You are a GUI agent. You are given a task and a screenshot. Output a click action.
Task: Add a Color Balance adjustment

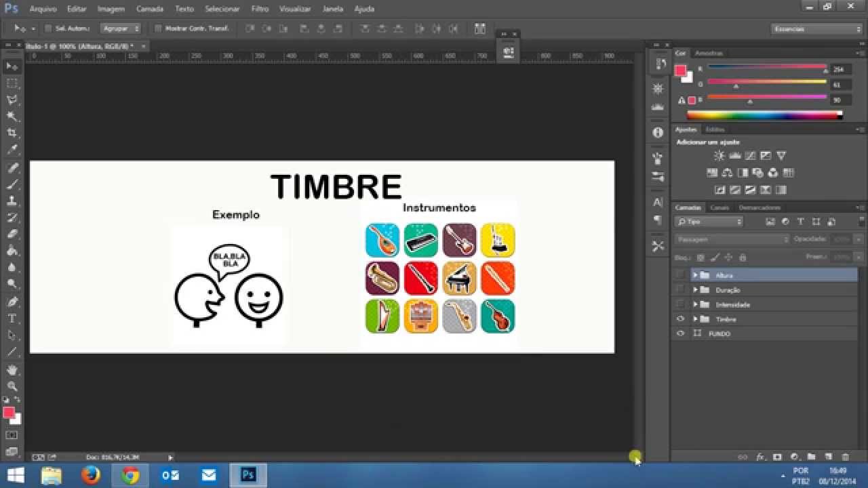[x=727, y=173]
